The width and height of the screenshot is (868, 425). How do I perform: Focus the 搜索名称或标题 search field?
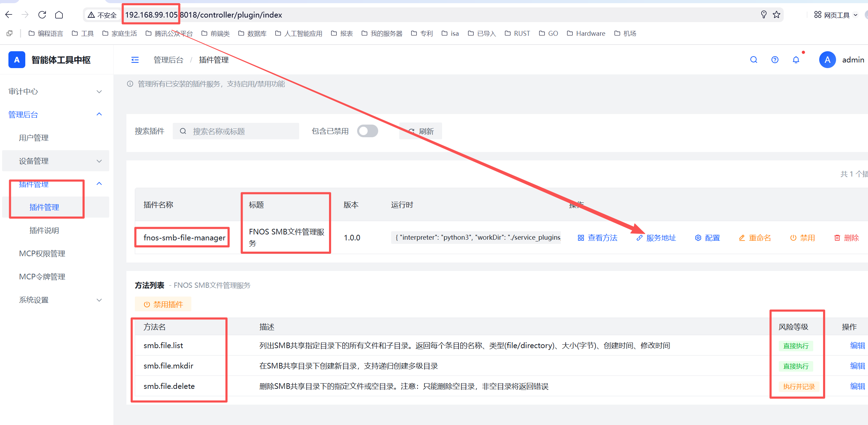[236, 131]
